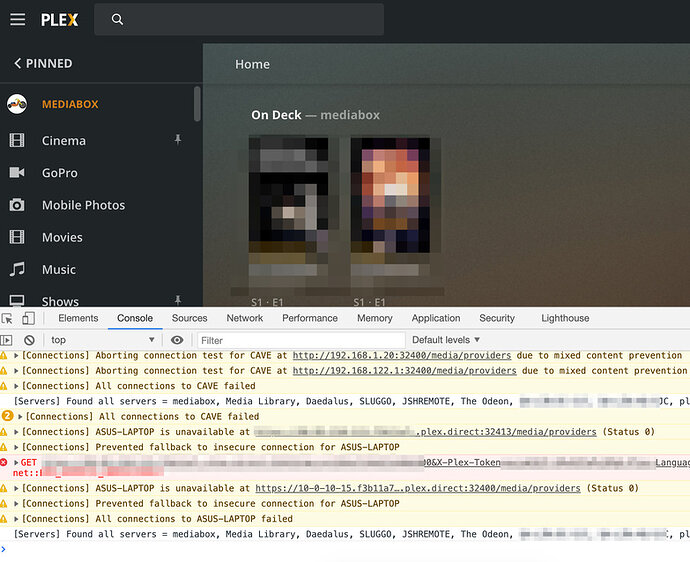Click the Music note icon
The image size is (690, 562).
point(17,269)
